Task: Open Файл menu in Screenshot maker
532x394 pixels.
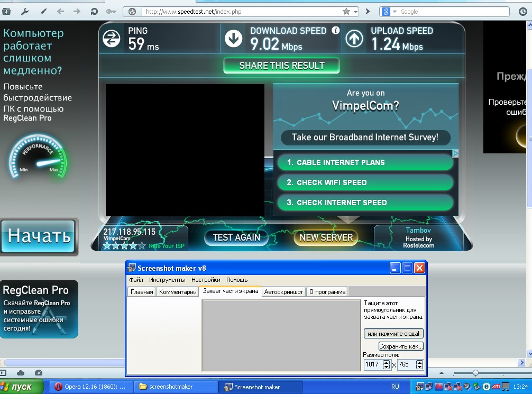Action: (x=136, y=280)
